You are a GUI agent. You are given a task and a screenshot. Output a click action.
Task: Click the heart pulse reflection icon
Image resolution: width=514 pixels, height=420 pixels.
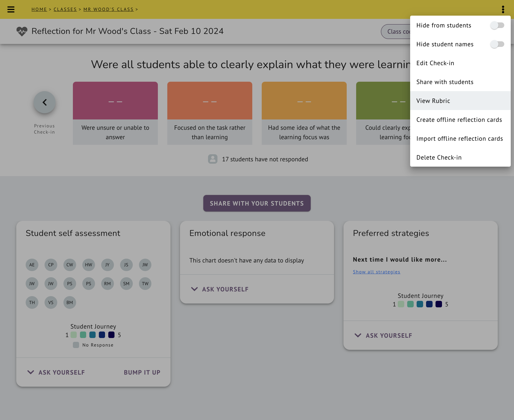pyautogui.click(x=22, y=31)
